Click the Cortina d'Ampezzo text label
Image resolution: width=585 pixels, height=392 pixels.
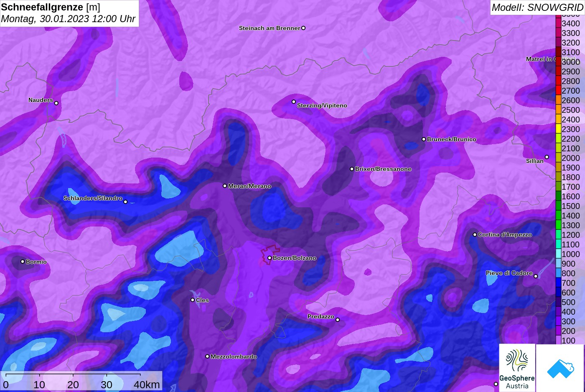pos(505,234)
